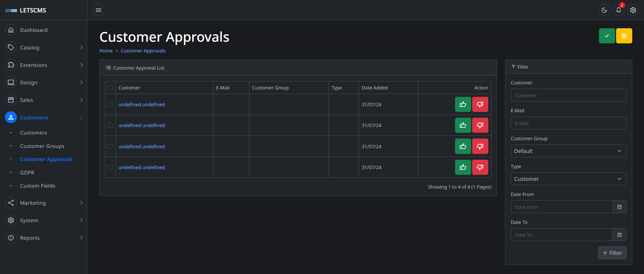
Task: Click the Home breadcrumb link
Action: click(106, 51)
